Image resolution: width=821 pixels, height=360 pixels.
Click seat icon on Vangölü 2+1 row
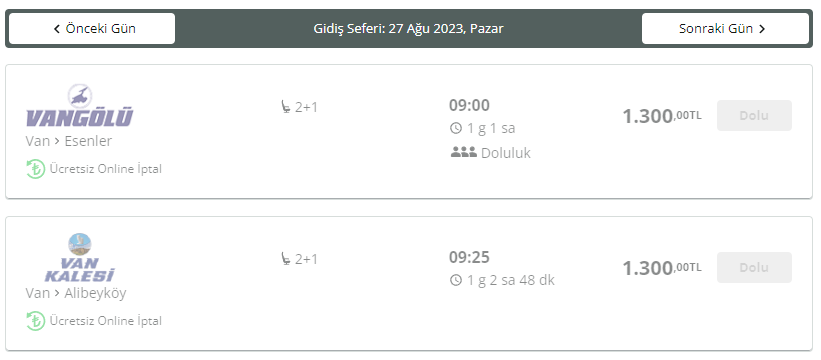pyautogui.click(x=285, y=107)
